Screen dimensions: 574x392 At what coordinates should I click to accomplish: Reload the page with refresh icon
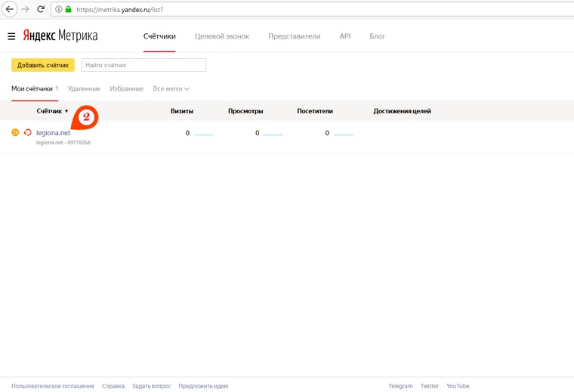click(41, 10)
